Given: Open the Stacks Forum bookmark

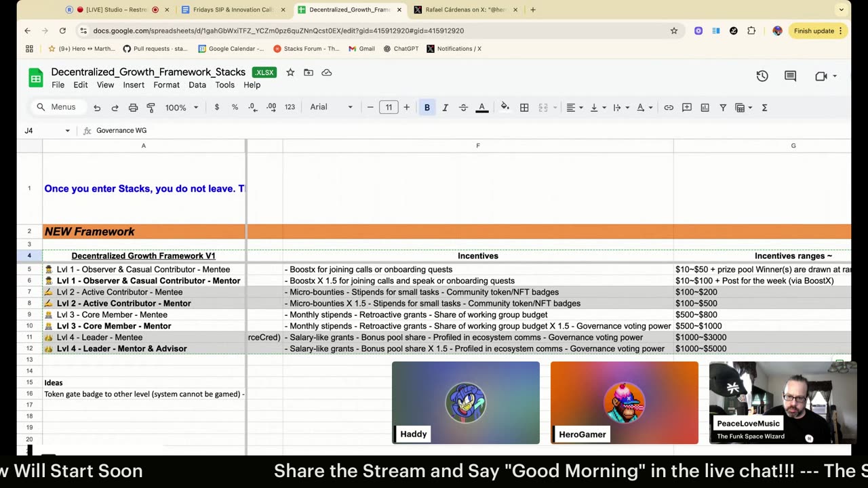Looking at the screenshot, I should click(306, 49).
